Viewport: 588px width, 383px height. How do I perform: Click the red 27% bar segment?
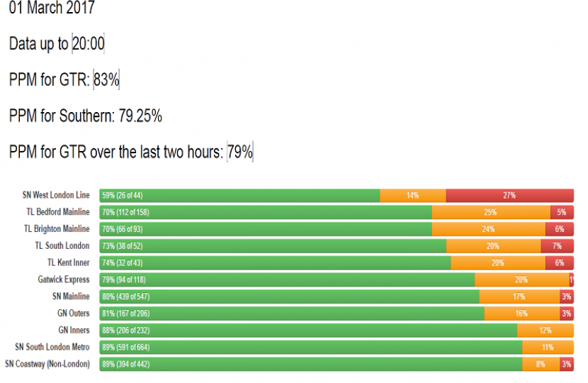tap(509, 195)
